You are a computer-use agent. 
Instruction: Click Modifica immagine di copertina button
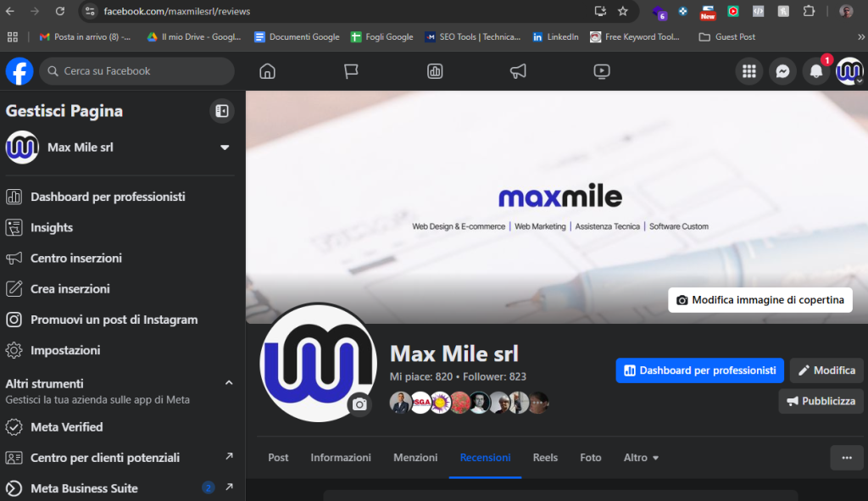[x=760, y=300]
